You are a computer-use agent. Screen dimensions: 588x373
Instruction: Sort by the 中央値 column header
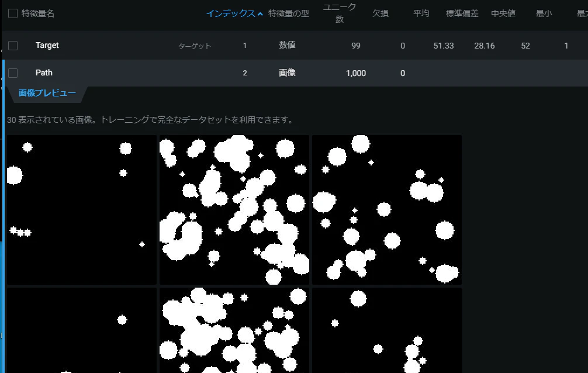[x=503, y=13]
